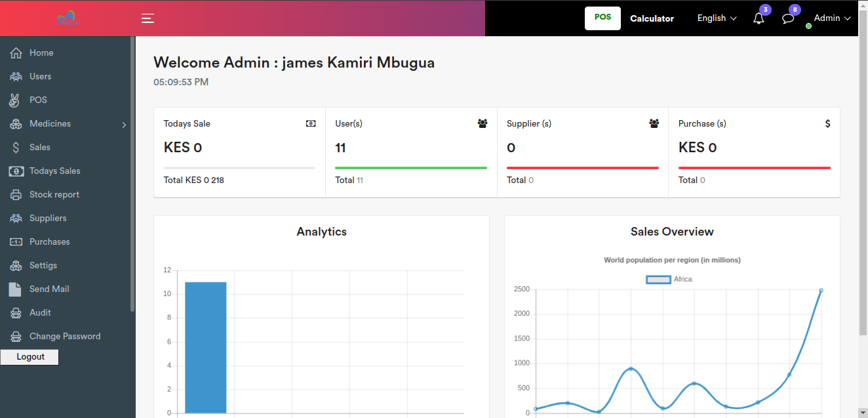Open the Admin account dropdown

pos(831,18)
